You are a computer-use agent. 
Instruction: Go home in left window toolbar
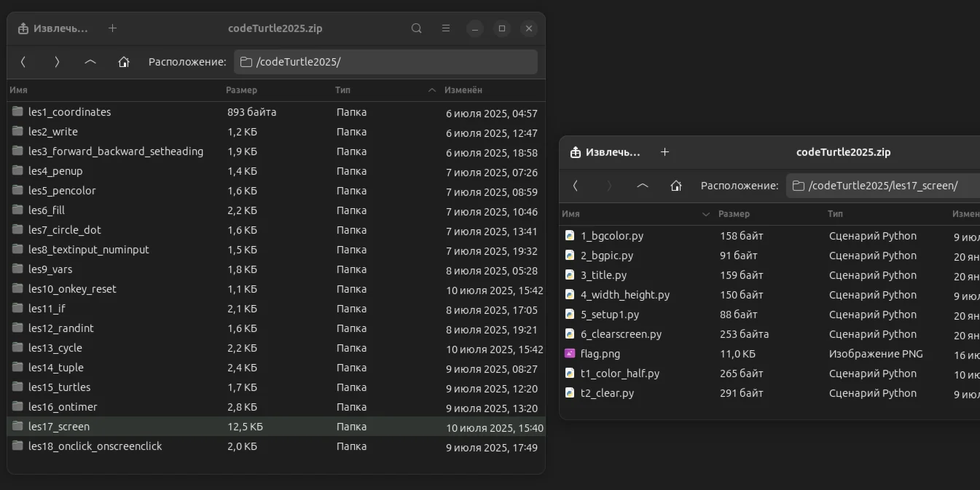(x=124, y=62)
